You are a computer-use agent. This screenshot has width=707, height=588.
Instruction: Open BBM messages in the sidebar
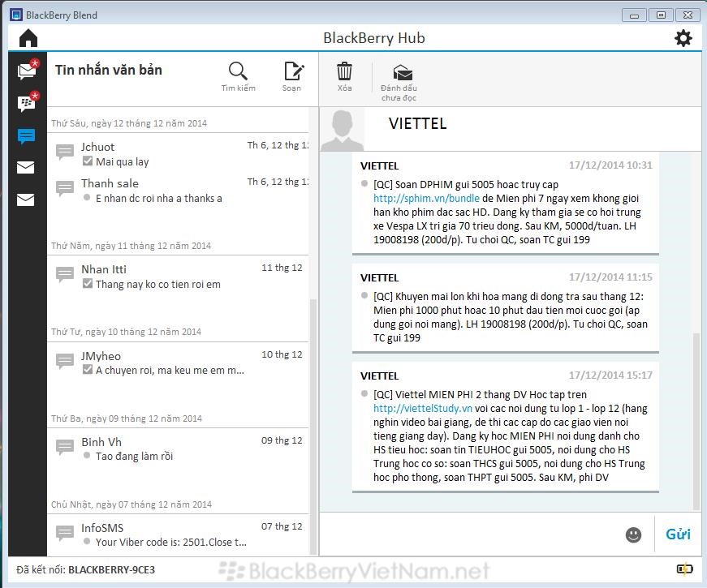(x=27, y=103)
